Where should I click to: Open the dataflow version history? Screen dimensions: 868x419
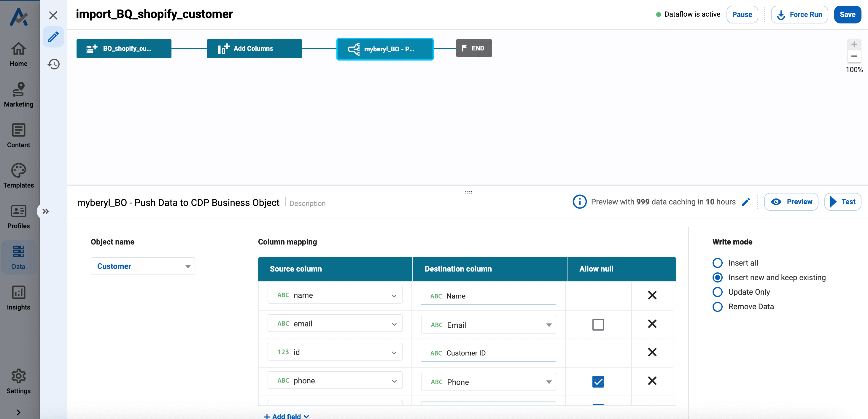tap(53, 64)
